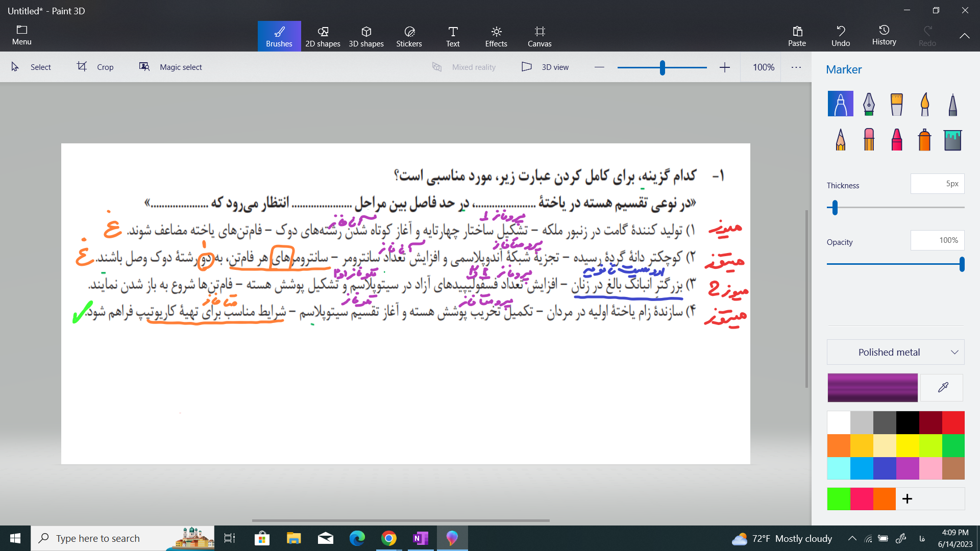
Task: Pick the indigo blue color swatch
Action: tap(885, 468)
